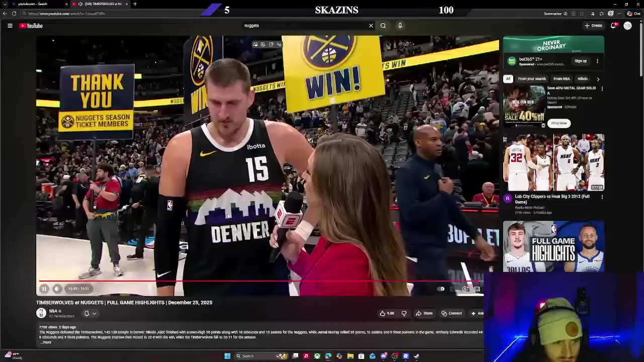Image resolution: width=644 pixels, height=362 pixels.
Task: Like the video
Action: click(387, 313)
